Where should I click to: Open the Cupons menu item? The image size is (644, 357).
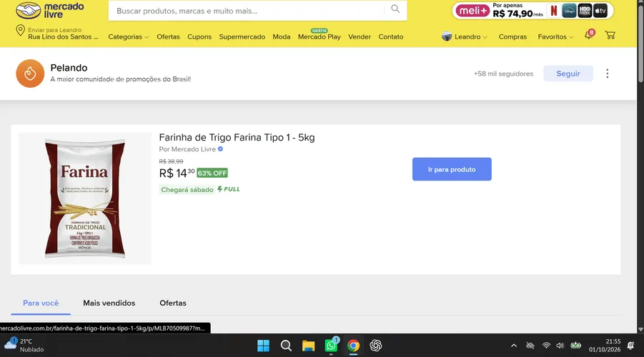click(x=199, y=36)
